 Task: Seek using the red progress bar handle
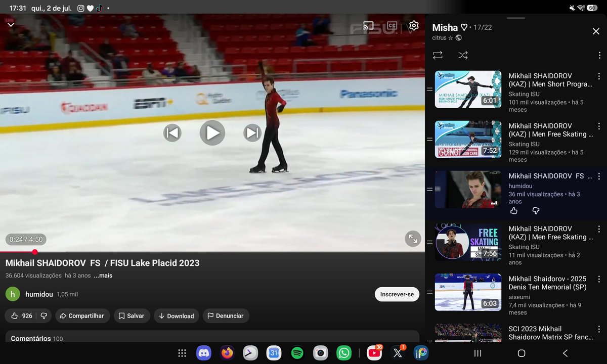tap(34, 252)
